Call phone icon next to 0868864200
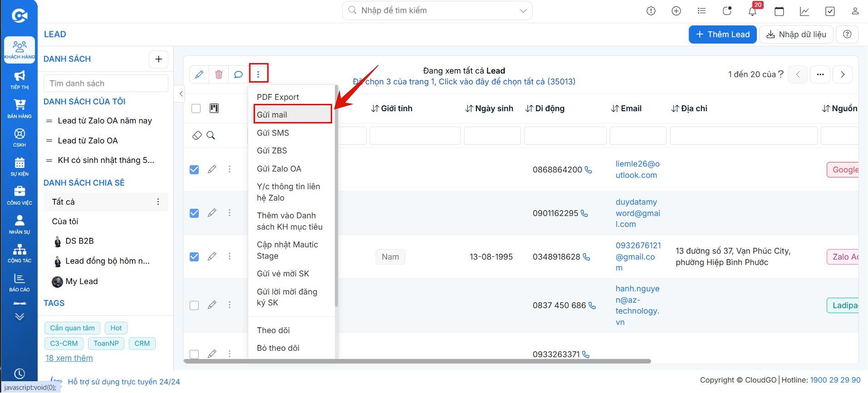868x393 pixels. click(x=588, y=170)
